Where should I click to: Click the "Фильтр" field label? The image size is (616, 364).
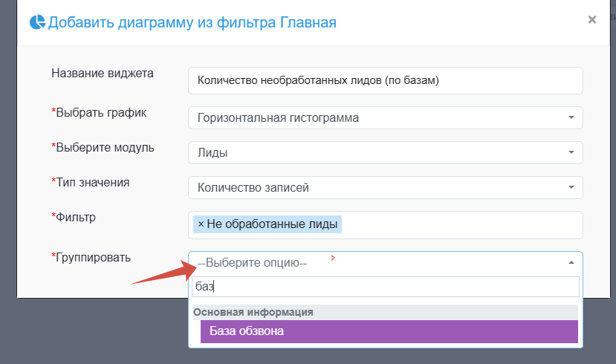tap(76, 217)
